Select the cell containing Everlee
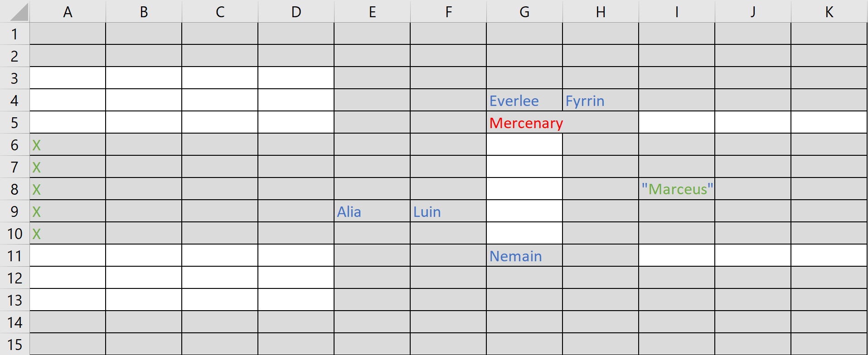This screenshot has width=868, height=355. point(524,101)
